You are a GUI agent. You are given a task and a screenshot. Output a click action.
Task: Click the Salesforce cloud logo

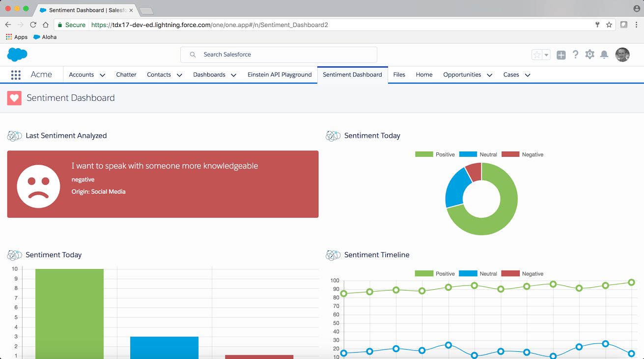(17, 55)
